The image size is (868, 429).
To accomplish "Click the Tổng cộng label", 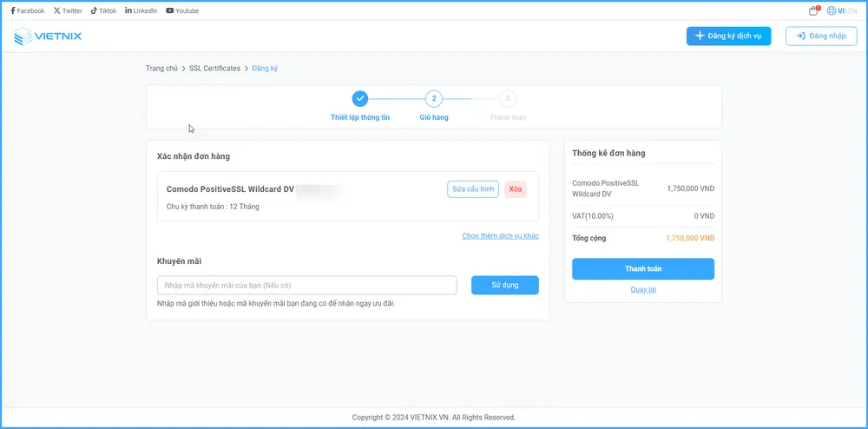I will (x=589, y=239).
